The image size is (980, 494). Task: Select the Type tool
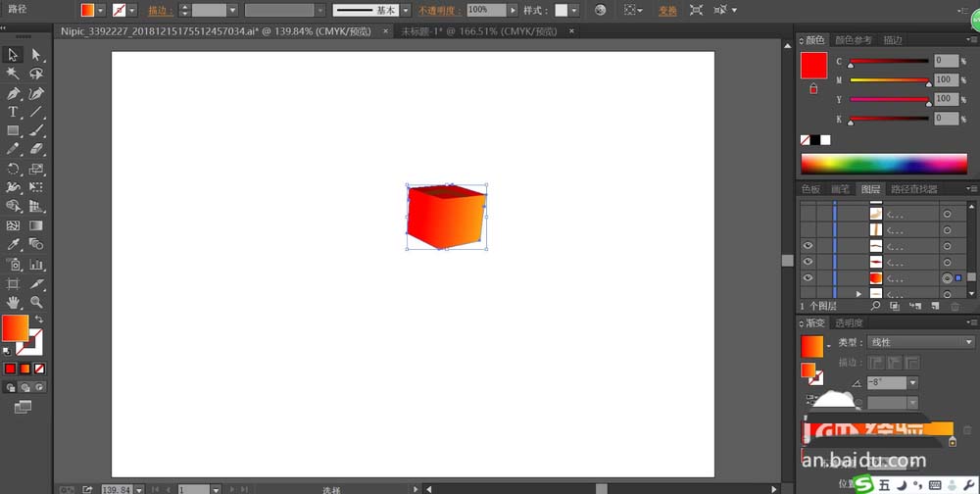[x=13, y=112]
